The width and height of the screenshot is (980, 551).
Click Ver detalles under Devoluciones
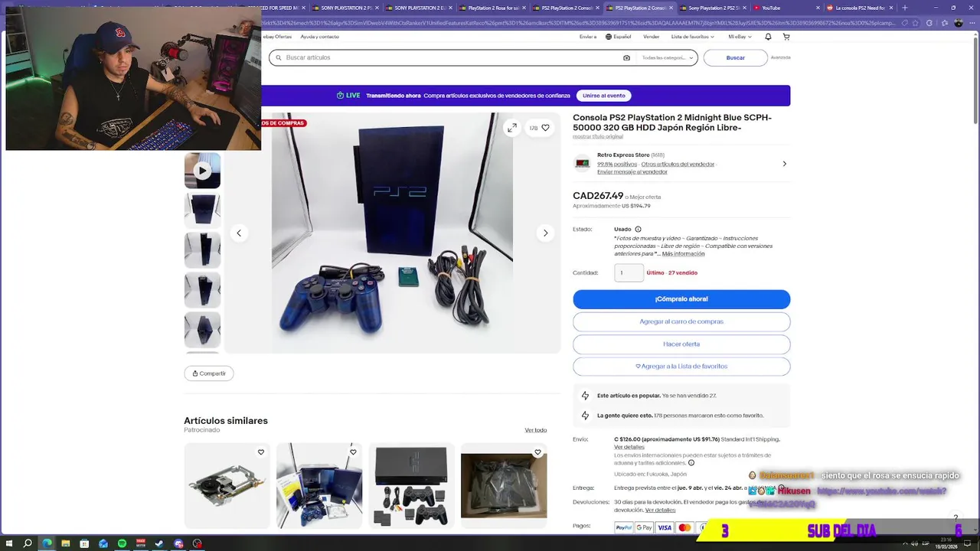click(x=660, y=510)
